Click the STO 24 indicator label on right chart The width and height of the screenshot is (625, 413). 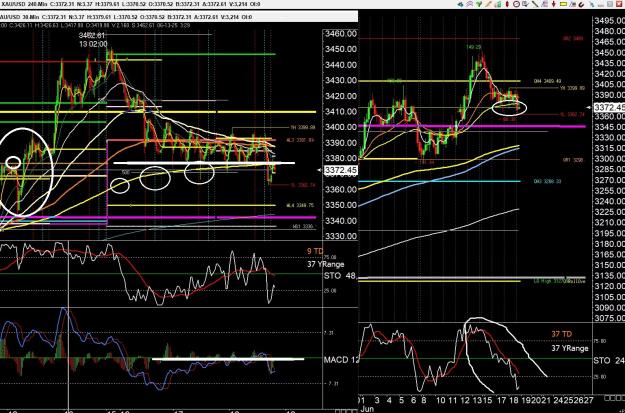pyautogui.click(x=609, y=360)
